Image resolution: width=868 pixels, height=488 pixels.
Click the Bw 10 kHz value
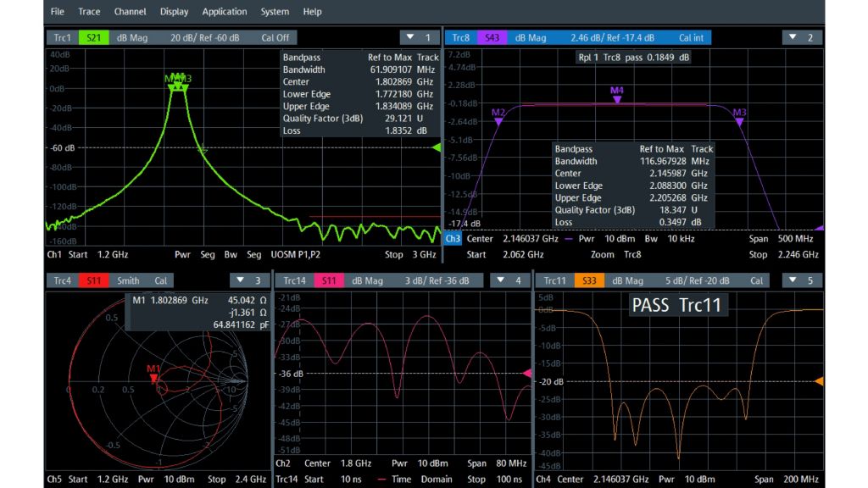click(681, 238)
